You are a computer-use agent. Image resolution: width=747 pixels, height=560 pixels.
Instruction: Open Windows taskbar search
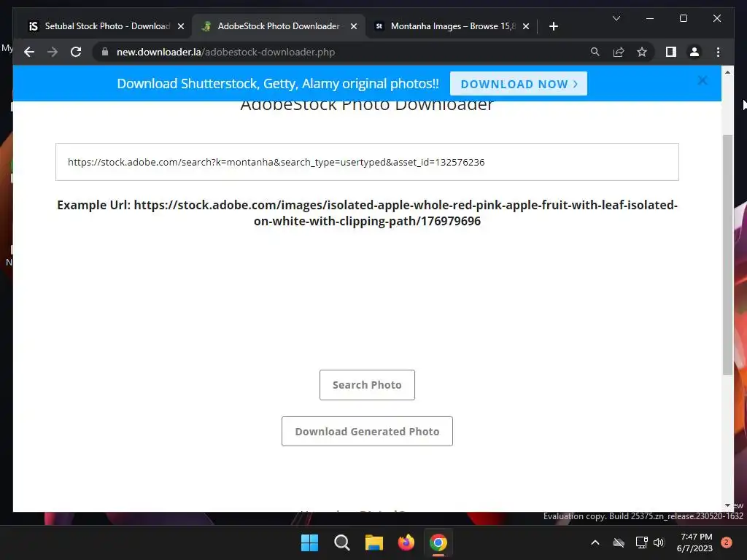coord(341,542)
